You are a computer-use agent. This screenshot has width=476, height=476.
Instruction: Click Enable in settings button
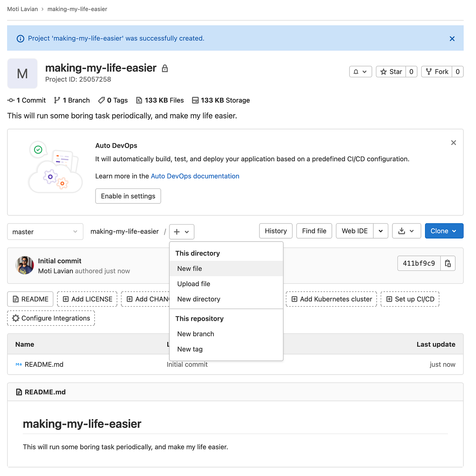(x=128, y=196)
